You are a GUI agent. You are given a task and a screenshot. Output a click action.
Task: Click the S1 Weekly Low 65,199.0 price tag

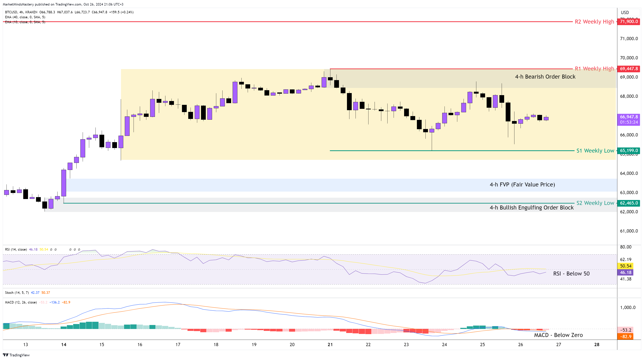tap(629, 151)
